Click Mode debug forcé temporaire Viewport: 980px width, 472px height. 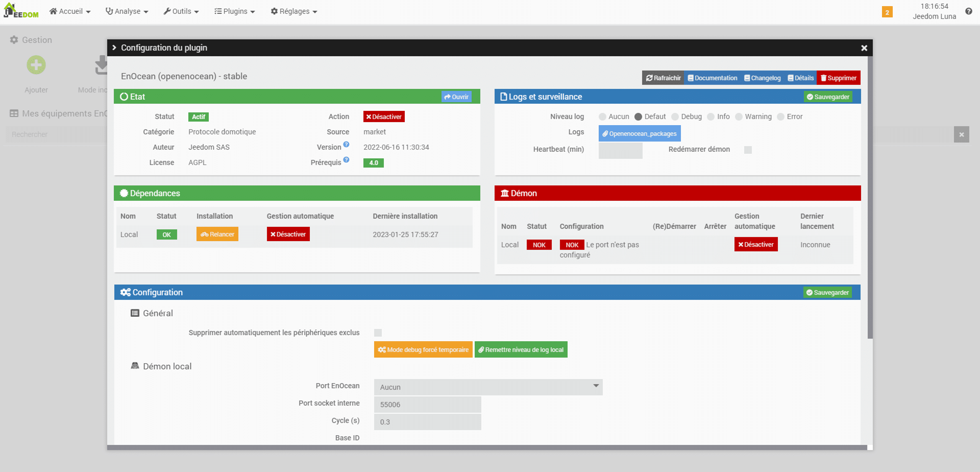[423, 349]
